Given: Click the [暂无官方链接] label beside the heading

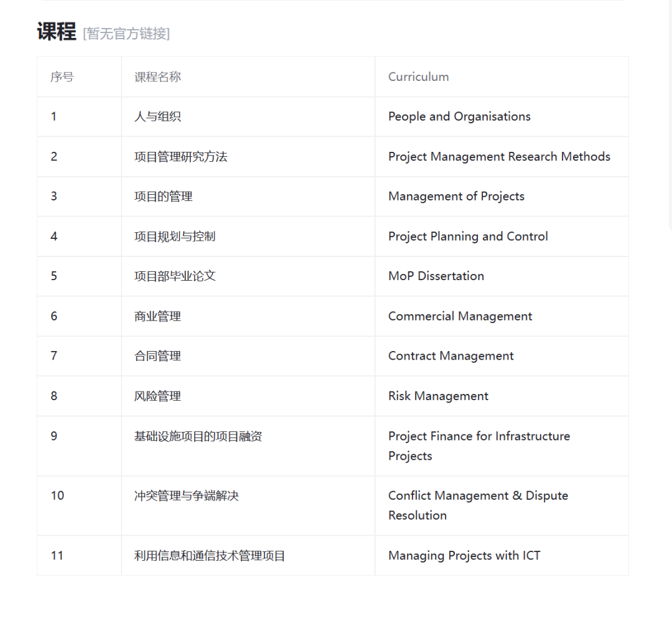Looking at the screenshot, I should [x=126, y=34].
